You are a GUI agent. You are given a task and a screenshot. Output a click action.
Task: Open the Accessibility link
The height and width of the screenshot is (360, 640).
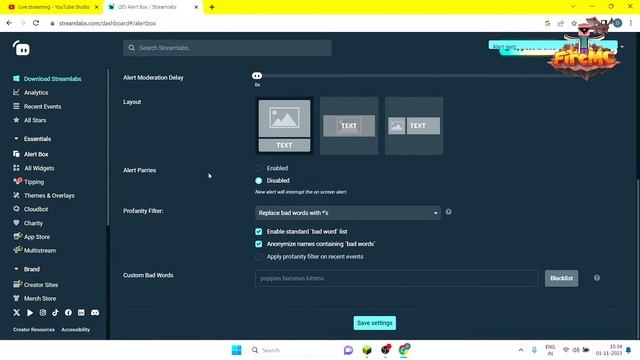click(76, 330)
